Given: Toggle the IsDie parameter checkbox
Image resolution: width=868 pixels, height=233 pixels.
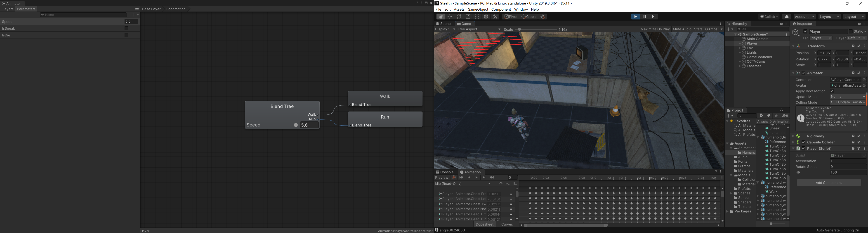Looking at the screenshot, I should 127,35.
